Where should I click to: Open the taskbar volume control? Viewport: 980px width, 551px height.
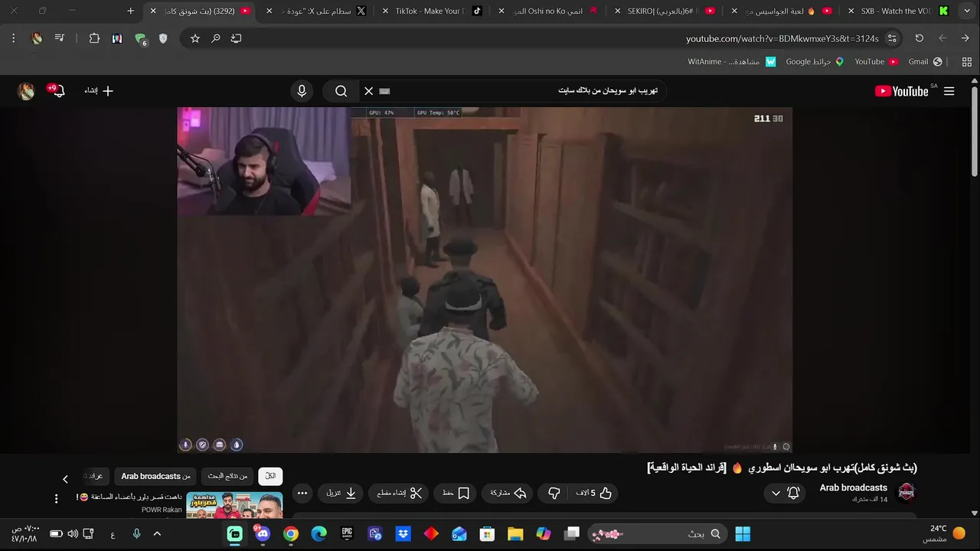[73, 533]
